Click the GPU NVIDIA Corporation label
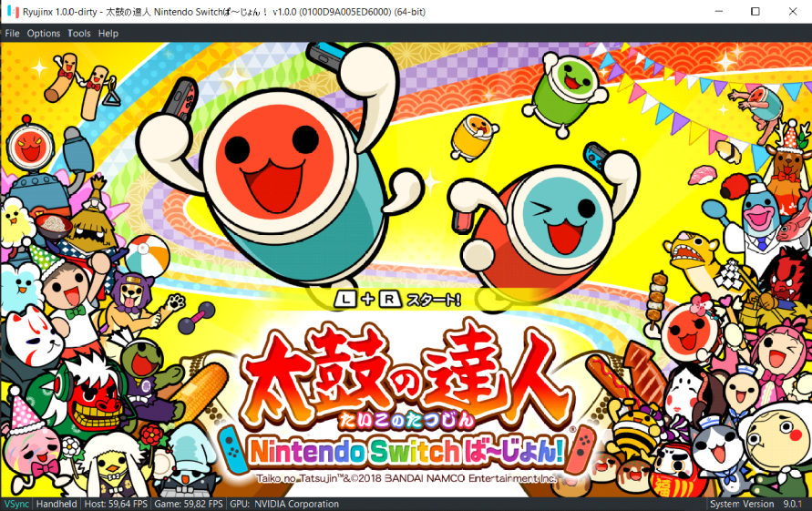 284,504
